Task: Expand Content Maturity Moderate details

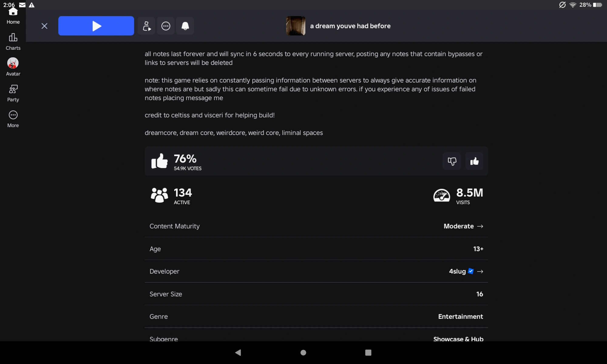Action: point(463,226)
